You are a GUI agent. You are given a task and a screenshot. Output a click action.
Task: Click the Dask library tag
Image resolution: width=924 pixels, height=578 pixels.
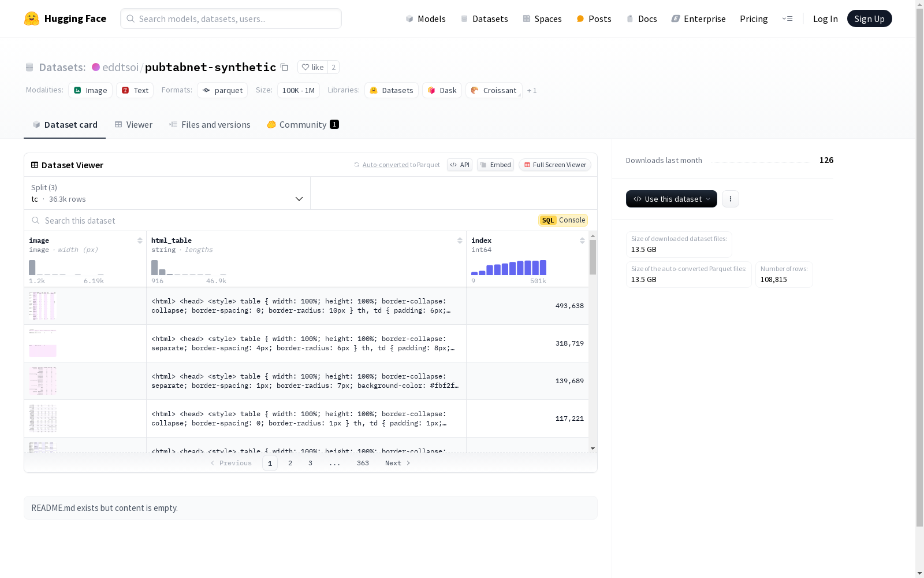[442, 90]
